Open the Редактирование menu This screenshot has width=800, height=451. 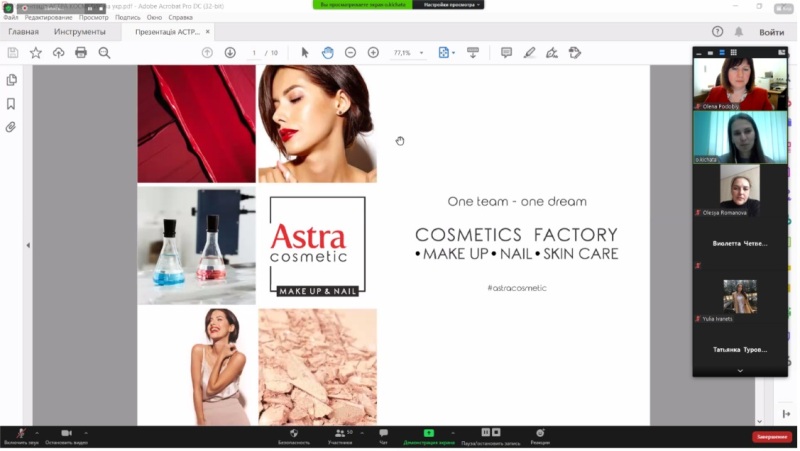(48, 17)
